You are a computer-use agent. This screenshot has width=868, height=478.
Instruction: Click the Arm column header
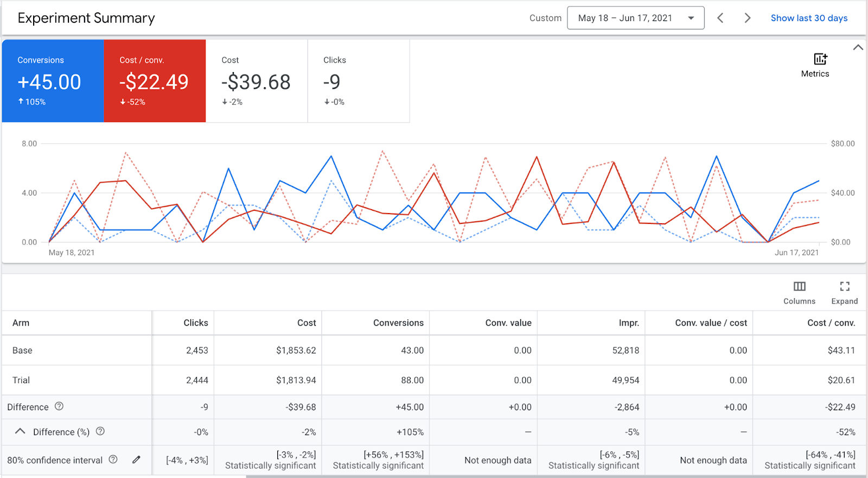tap(21, 323)
